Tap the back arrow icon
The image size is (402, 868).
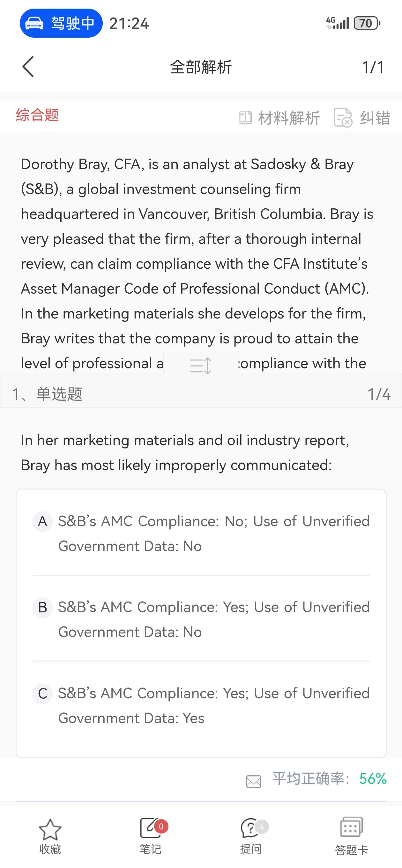point(28,67)
